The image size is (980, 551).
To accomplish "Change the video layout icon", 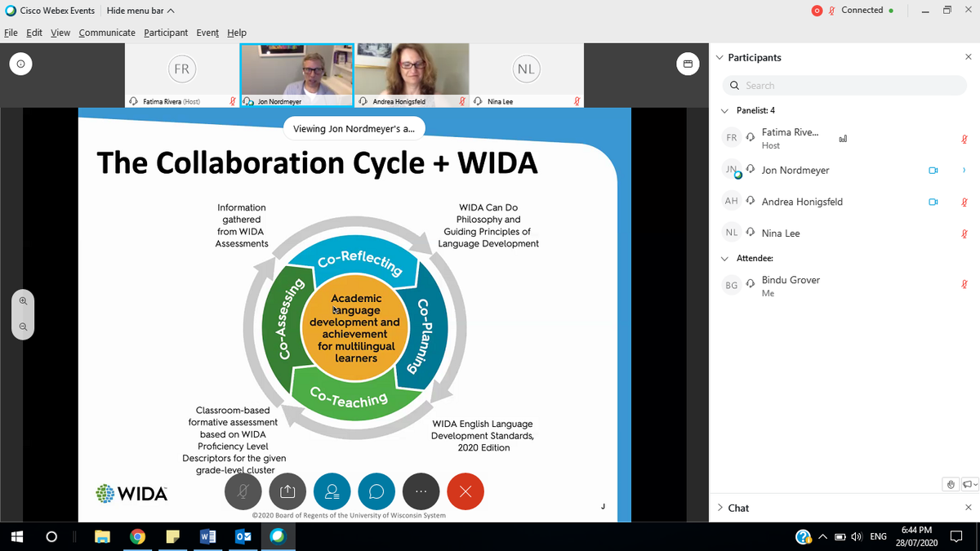I will pyautogui.click(x=688, y=64).
